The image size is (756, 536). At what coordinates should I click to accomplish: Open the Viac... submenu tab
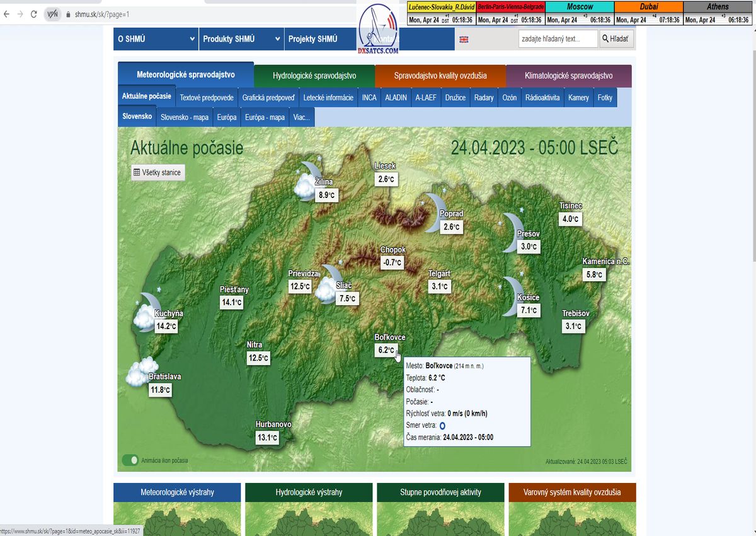click(301, 117)
